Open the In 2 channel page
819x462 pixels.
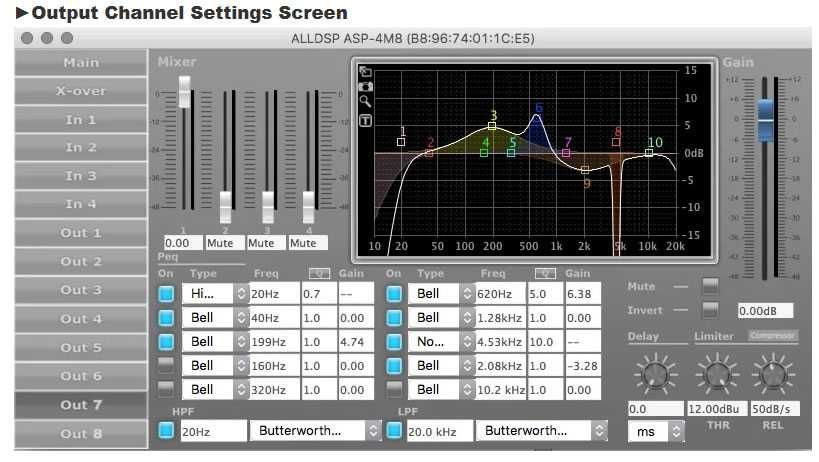click(x=80, y=148)
